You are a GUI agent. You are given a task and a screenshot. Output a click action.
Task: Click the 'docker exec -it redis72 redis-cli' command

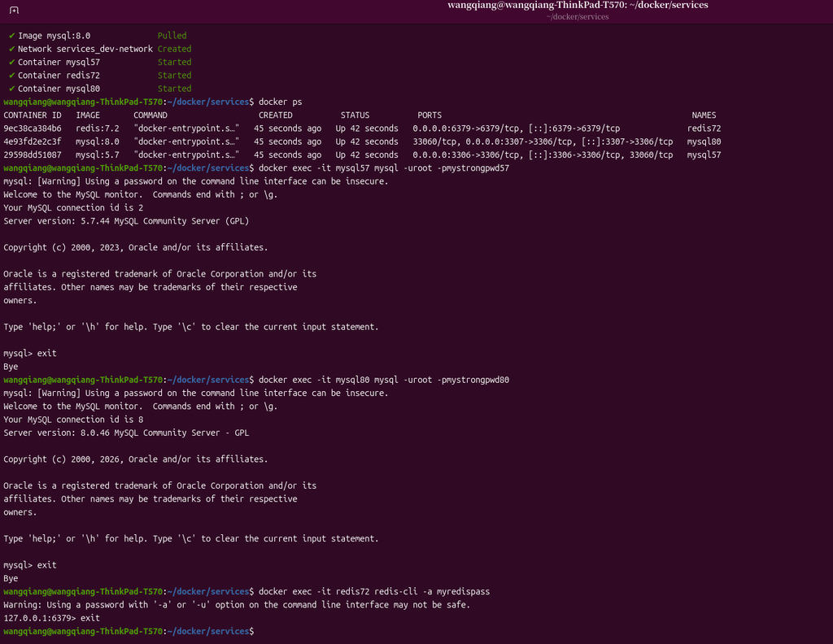pyautogui.click(x=374, y=591)
